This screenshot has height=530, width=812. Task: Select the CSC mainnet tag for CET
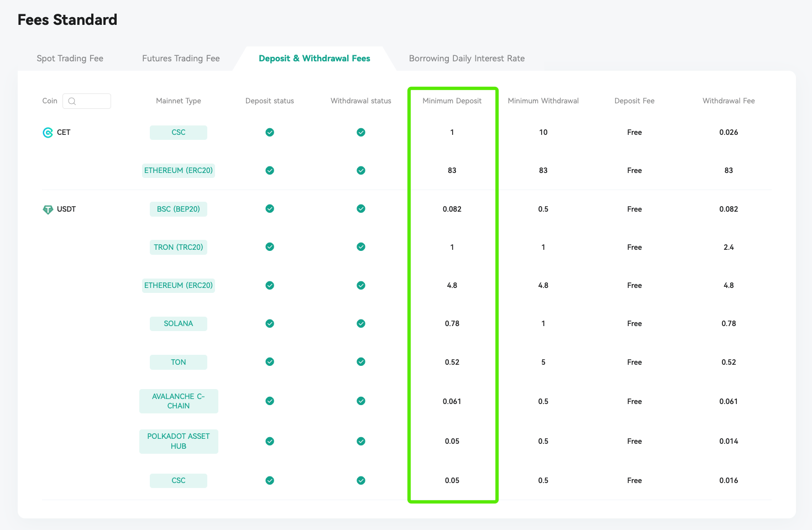(179, 133)
